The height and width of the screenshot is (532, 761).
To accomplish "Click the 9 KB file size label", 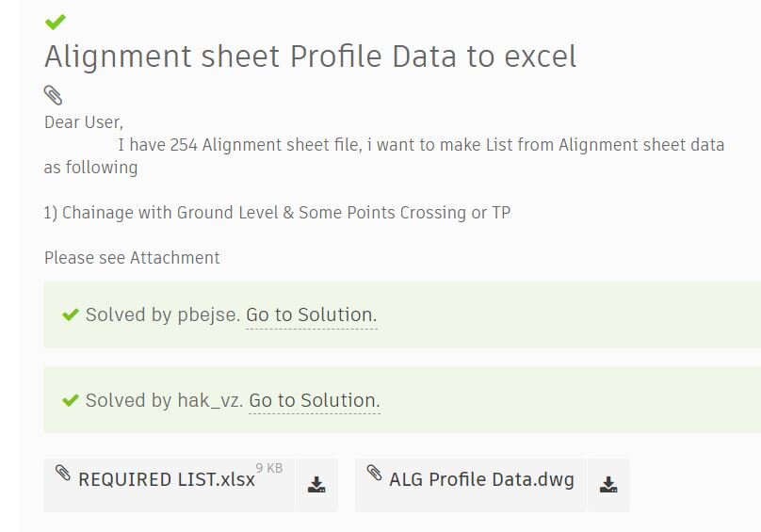I will tap(268, 468).
